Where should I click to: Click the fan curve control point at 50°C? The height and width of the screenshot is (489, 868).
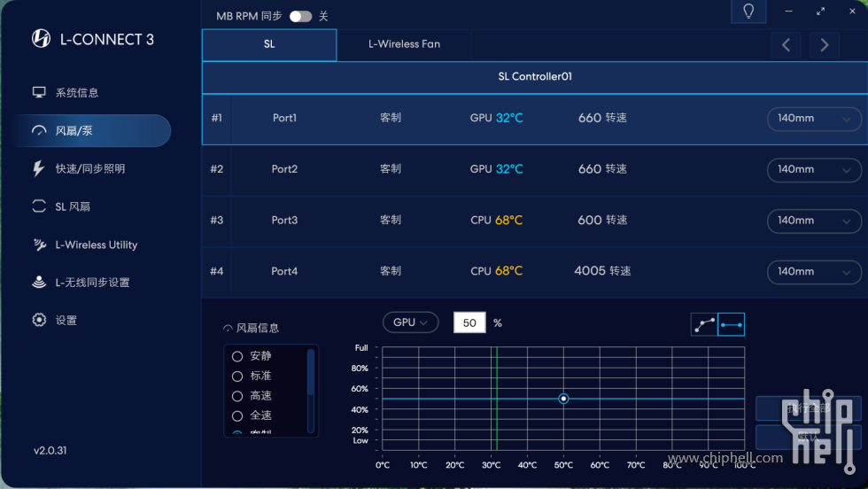[x=563, y=399]
